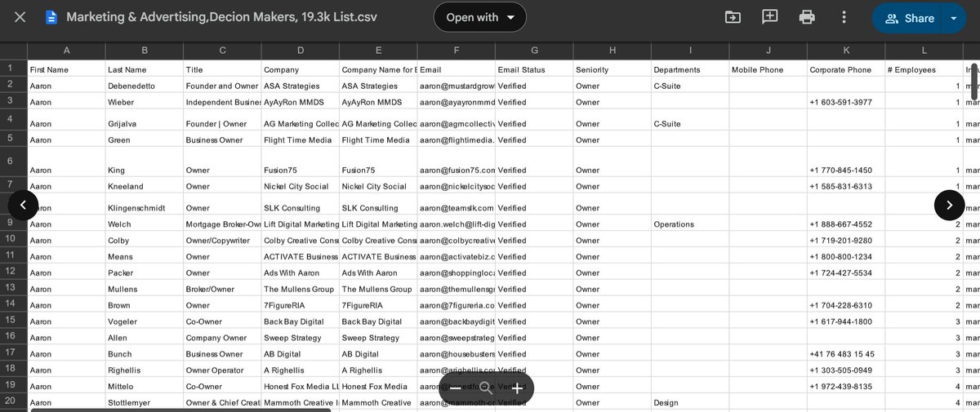Click the 'Design' department cell
The width and height of the screenshot is (980, 412).
[690, 403]
